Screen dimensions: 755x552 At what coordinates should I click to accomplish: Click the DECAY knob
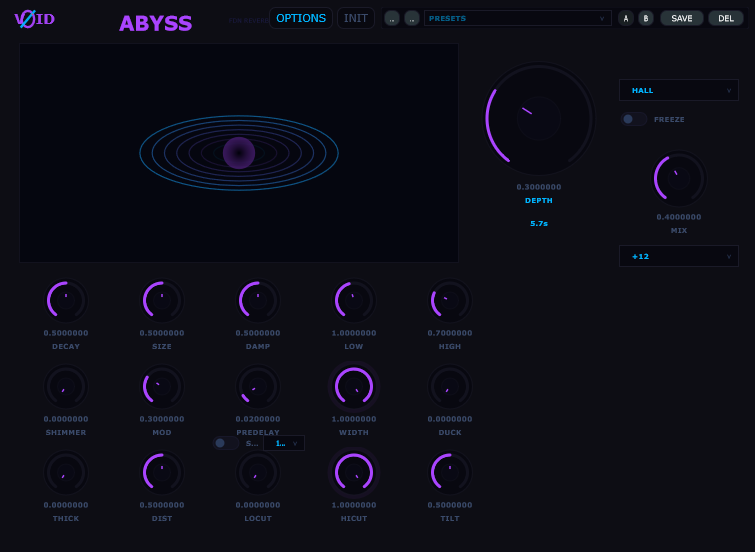66,301
